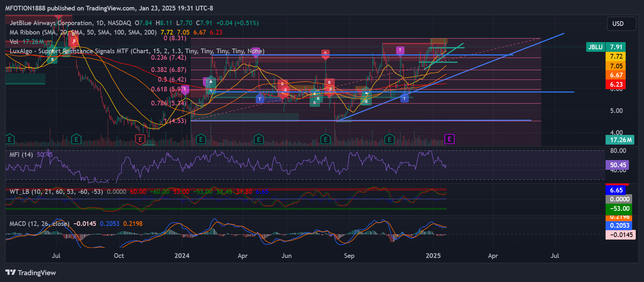Click the 4.00 price axis label
Screen dimensions: 644x282
pos(616,133)
